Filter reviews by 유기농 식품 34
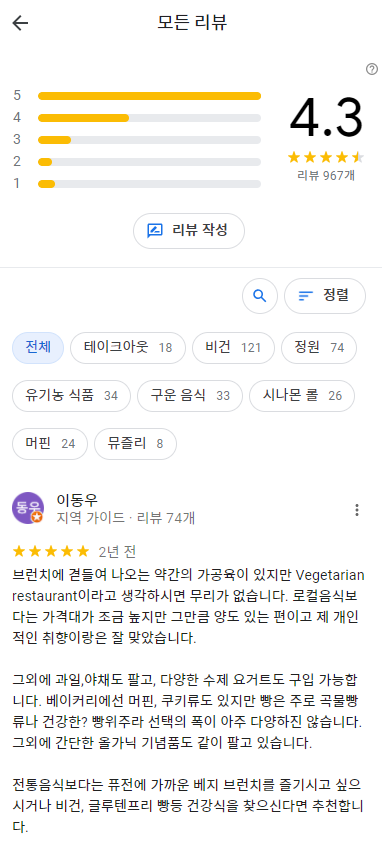382x841 pixels. pos(71,396)
